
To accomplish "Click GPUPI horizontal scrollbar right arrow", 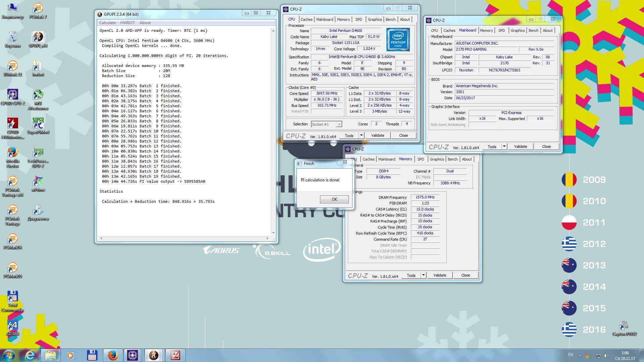I will [x=267, y=238].
